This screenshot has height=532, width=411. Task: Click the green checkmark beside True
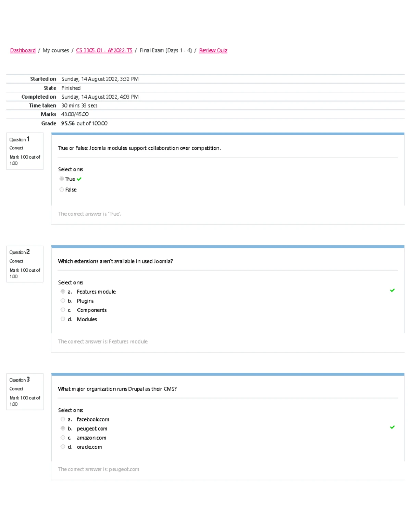pyautogui.click(x=79, y=179)
